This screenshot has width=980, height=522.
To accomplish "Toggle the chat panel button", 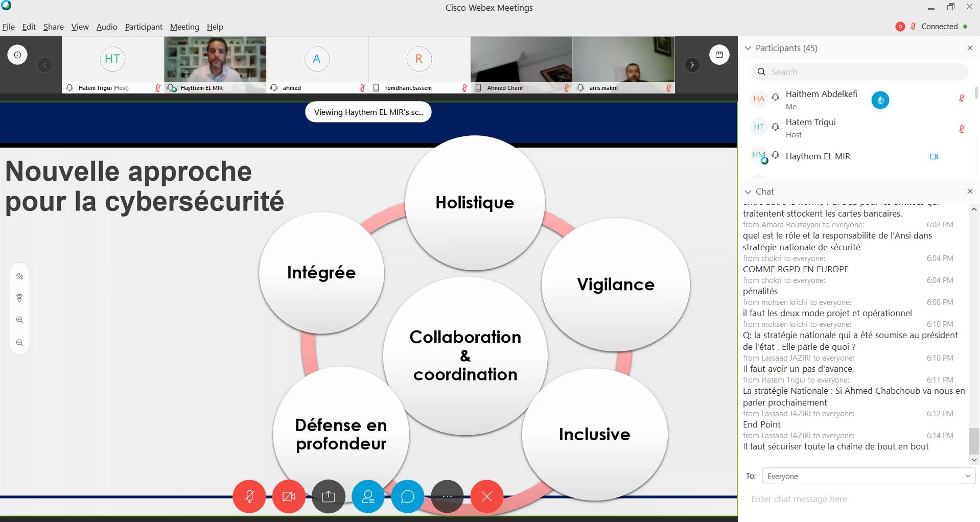I will 408,496.
